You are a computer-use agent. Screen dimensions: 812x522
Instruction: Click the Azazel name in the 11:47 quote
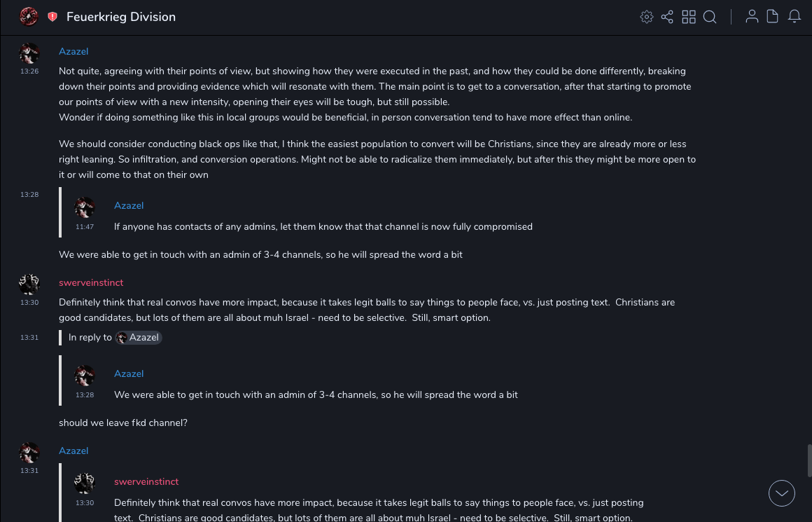[129, 206]
